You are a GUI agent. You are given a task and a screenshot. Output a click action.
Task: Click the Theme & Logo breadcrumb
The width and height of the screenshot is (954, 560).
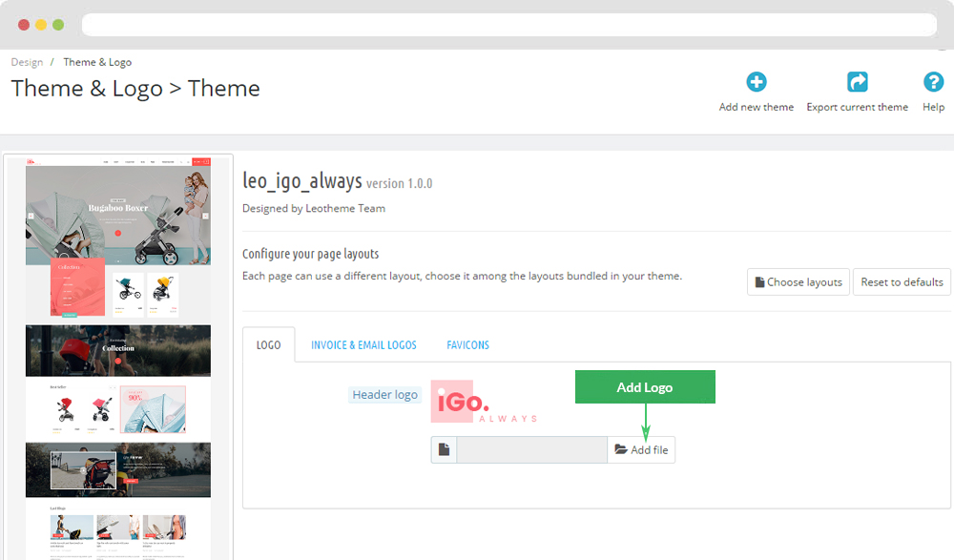tap(97, 62)
